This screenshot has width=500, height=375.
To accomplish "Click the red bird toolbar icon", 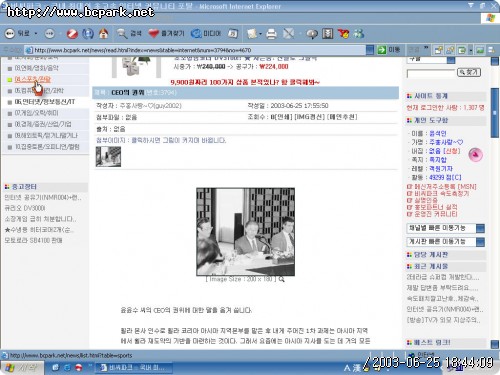I will tap(343, 33).
